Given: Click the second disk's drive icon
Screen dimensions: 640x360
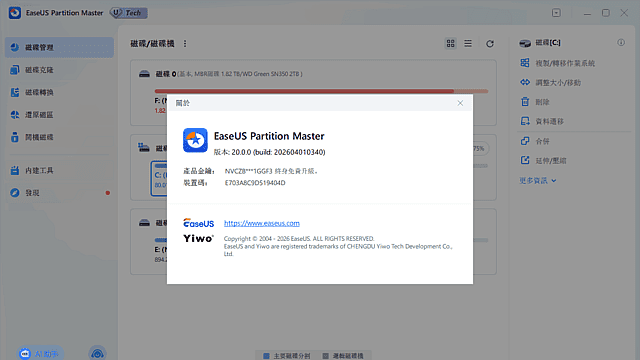Looking at the screenshot, I should tap(144, 148).
